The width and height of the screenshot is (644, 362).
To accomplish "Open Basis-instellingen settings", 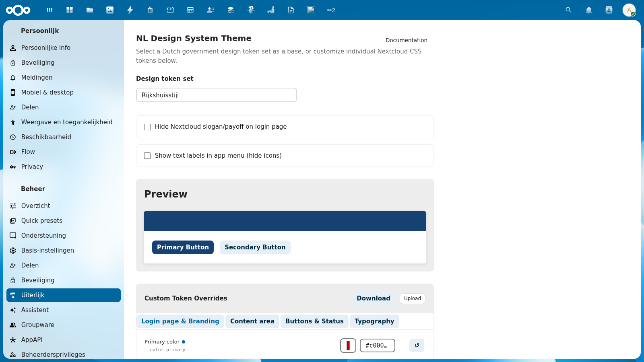I will 64,251.
